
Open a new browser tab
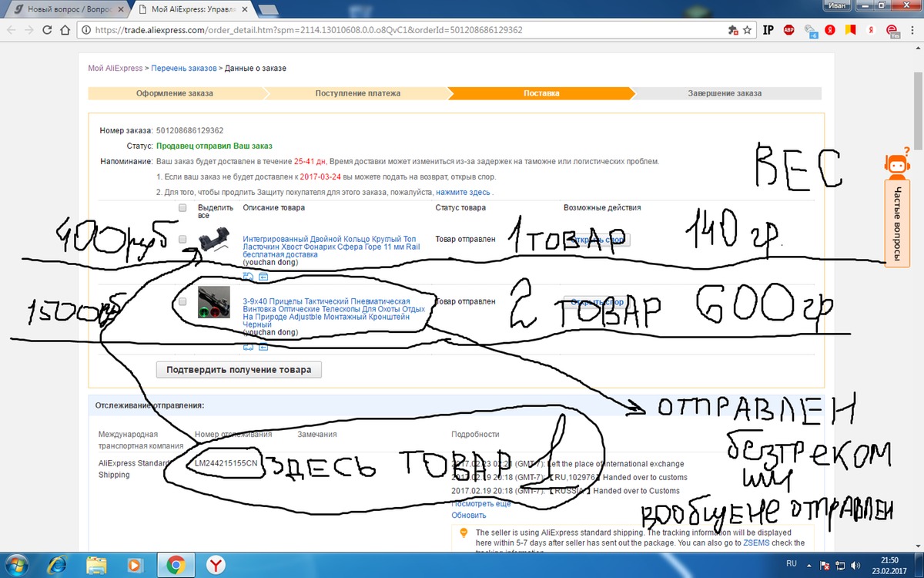pos(269,10)
